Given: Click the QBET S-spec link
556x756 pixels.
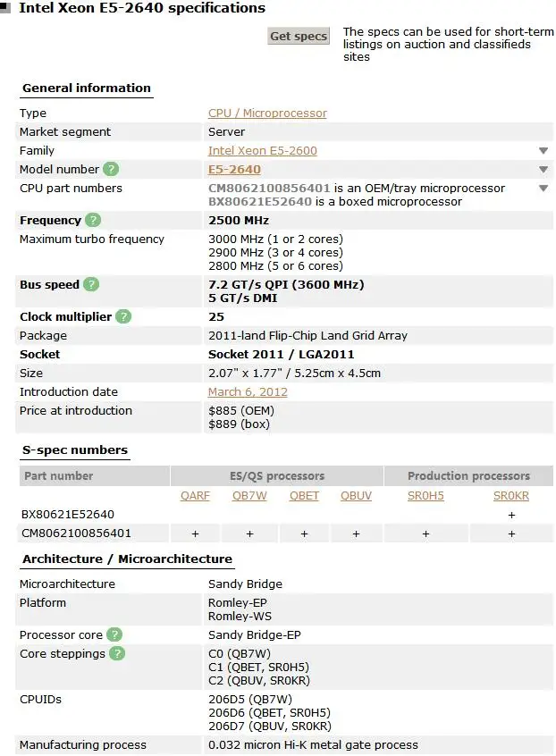Looking at the screenshot, I should click(304, 496).
